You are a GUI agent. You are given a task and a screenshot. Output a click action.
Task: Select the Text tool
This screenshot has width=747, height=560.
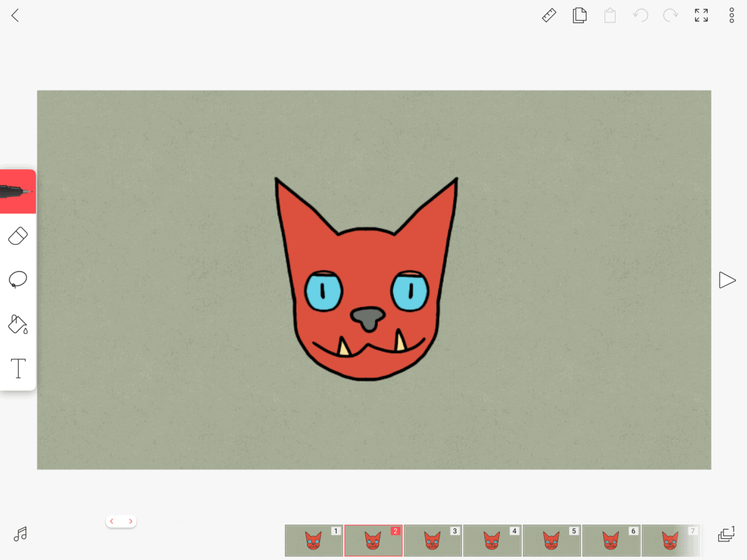click(x=18, y=368)
